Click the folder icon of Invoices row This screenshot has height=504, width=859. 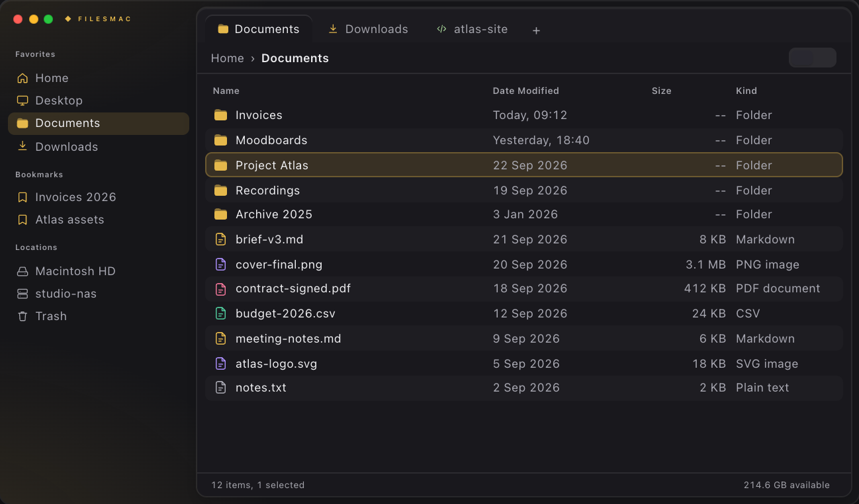(x=220, y=115)
